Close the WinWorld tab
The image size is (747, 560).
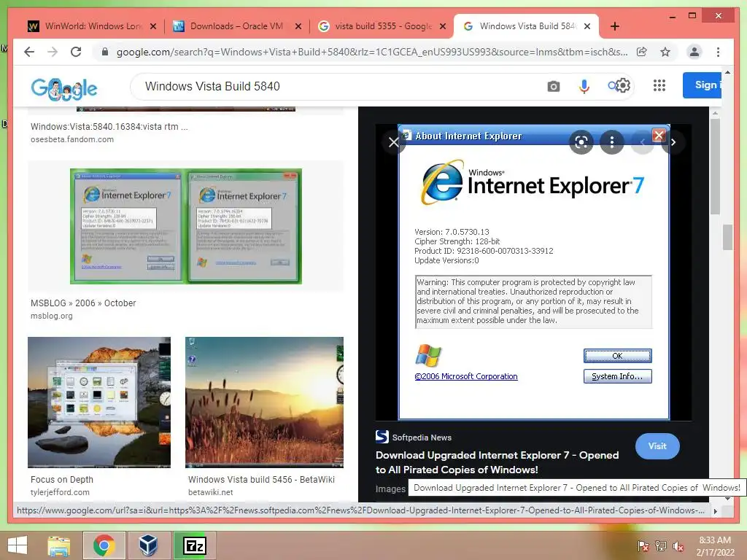coord(153,26)
